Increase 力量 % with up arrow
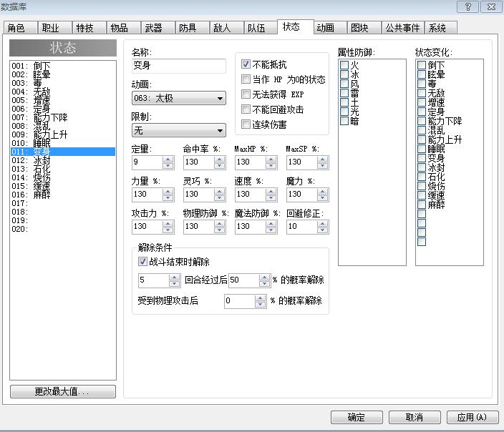 [x=168, y=191]
